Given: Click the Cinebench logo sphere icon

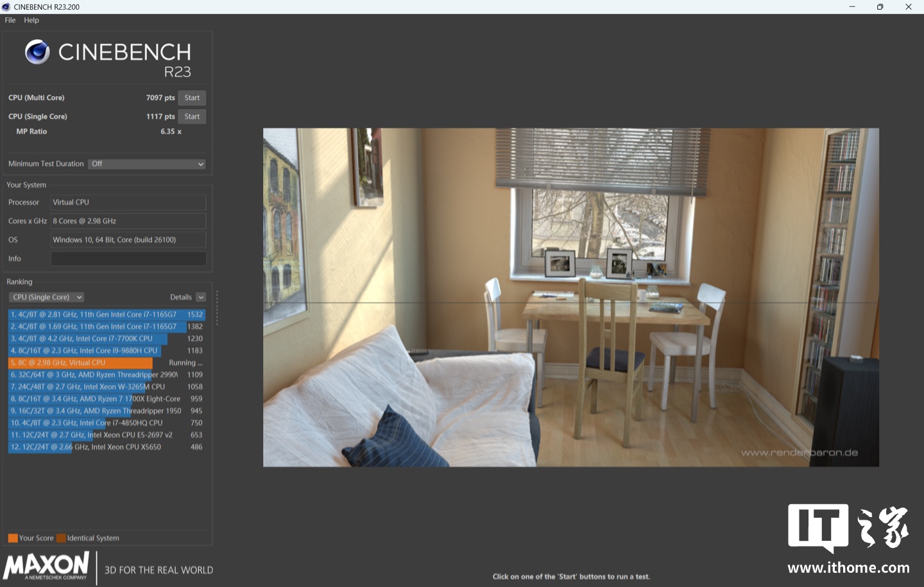Looking at the screenshot, I should 37,52.
